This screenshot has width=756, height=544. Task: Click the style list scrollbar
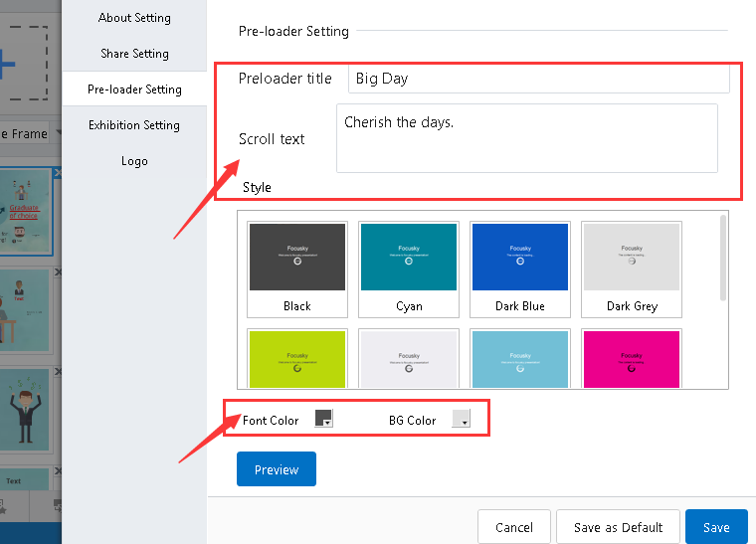click(723, 258)
